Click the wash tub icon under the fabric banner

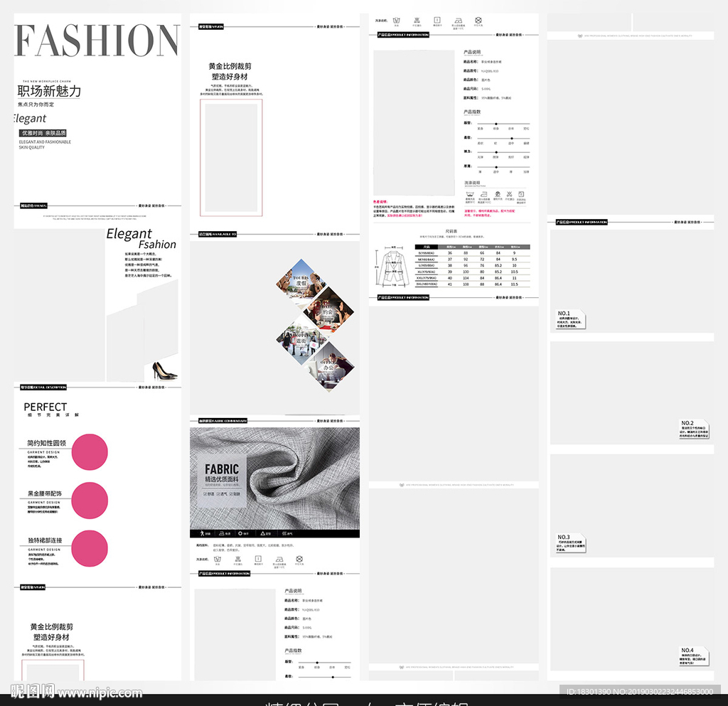(218, 560)
